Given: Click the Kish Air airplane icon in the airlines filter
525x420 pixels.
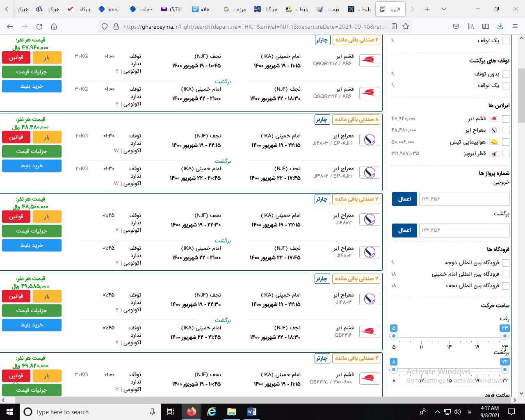Looking at the screenshot, I should (494, 142).
